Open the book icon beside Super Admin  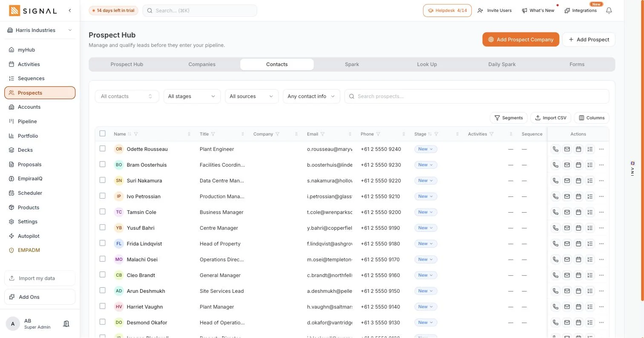point(66,324)
